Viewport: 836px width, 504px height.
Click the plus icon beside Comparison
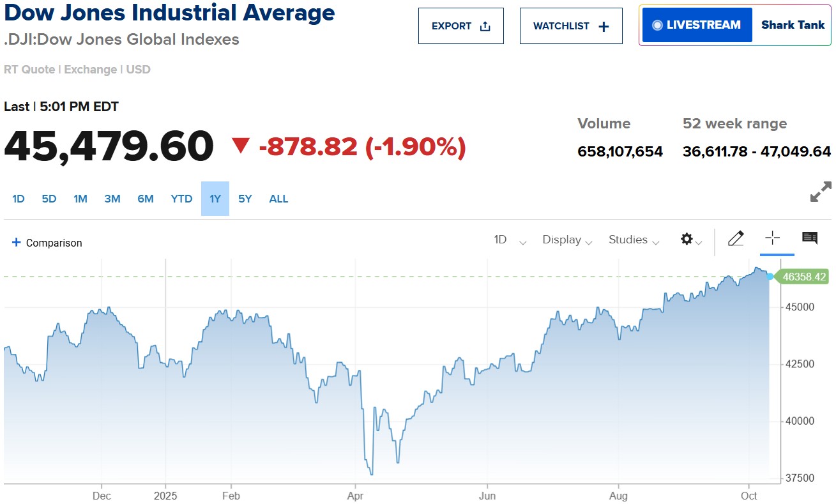(x=17, y=243)
